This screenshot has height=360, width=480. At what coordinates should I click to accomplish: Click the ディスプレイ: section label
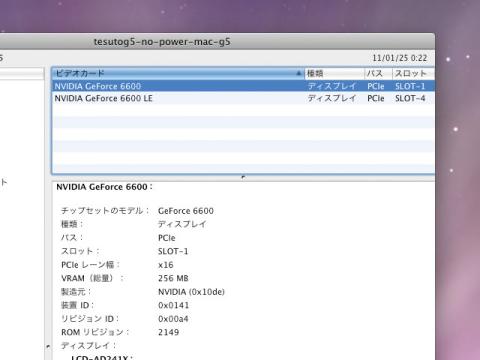click(x=88, y=346)
